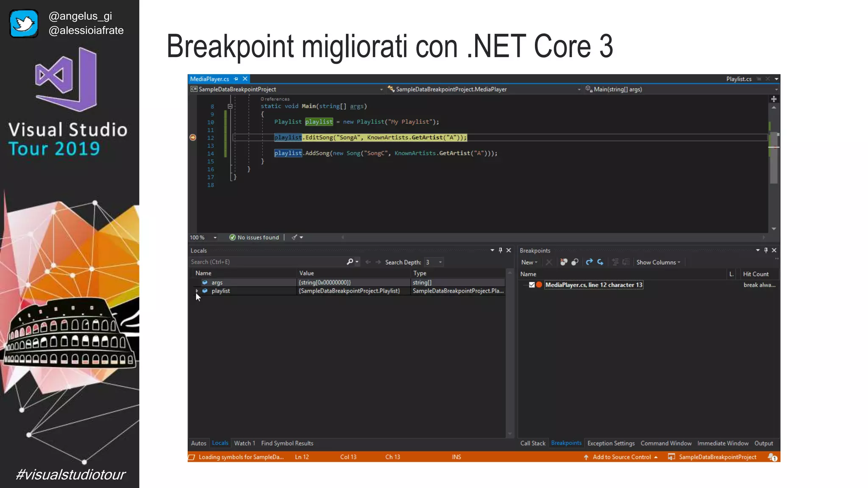Switch to the Output tab
The height and width of the screenshot is (488, 868).
tap(763, 443)
